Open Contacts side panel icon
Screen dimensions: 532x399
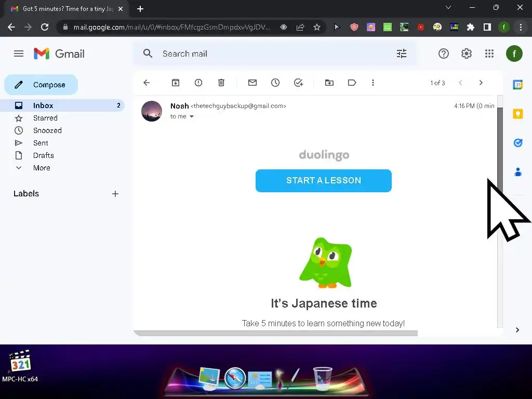pos(518,172)
